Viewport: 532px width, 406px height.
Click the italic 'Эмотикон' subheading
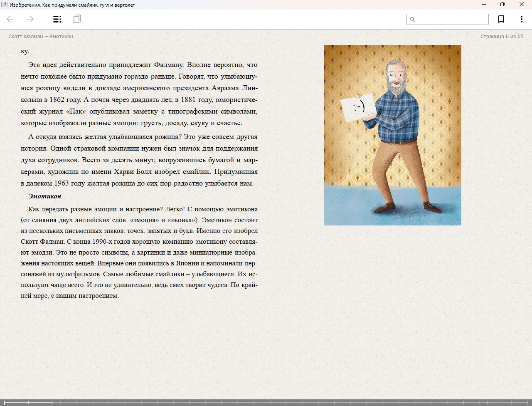44,196
